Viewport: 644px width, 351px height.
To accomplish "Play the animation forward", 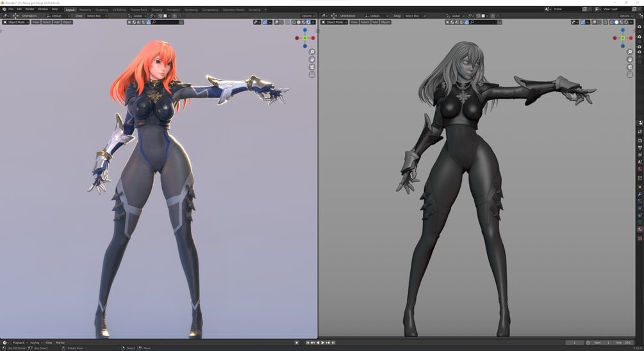I will pyautogui.click(x=323, y=343).
